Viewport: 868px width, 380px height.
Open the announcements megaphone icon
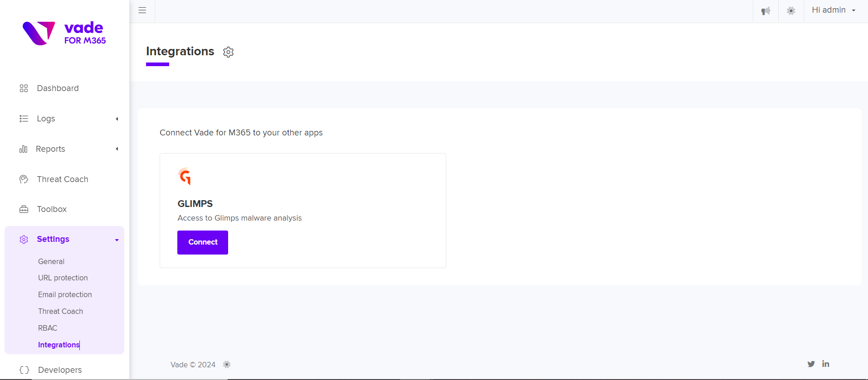(766, 11)
